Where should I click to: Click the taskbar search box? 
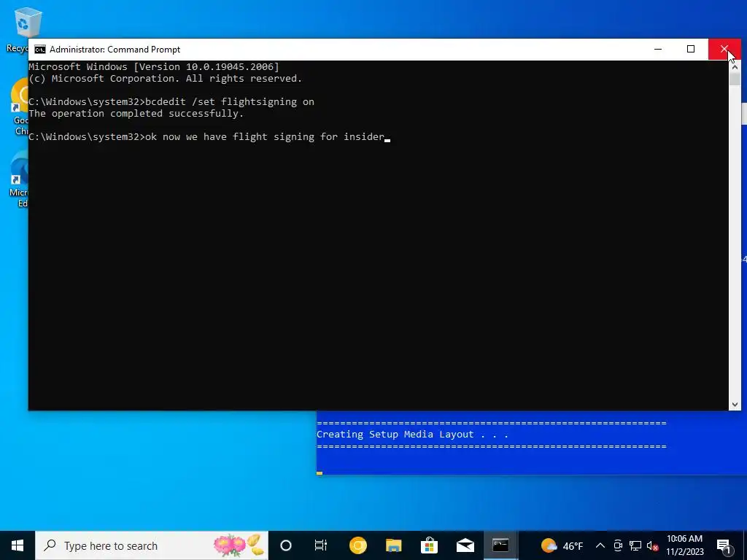(x=152, y=545)
